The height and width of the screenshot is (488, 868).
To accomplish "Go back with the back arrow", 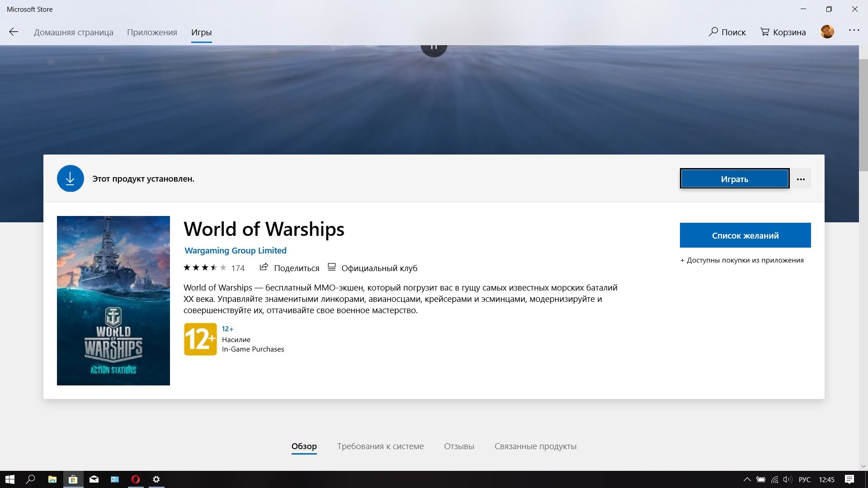I will pos(14,32).
